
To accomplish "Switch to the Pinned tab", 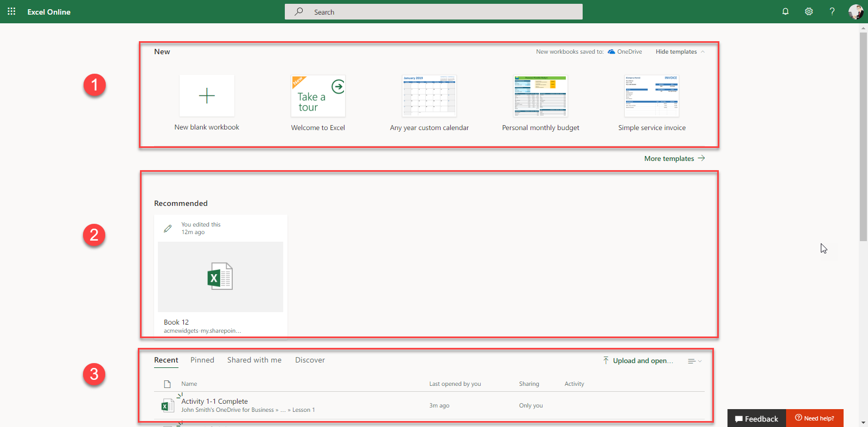I will point(202,360).
